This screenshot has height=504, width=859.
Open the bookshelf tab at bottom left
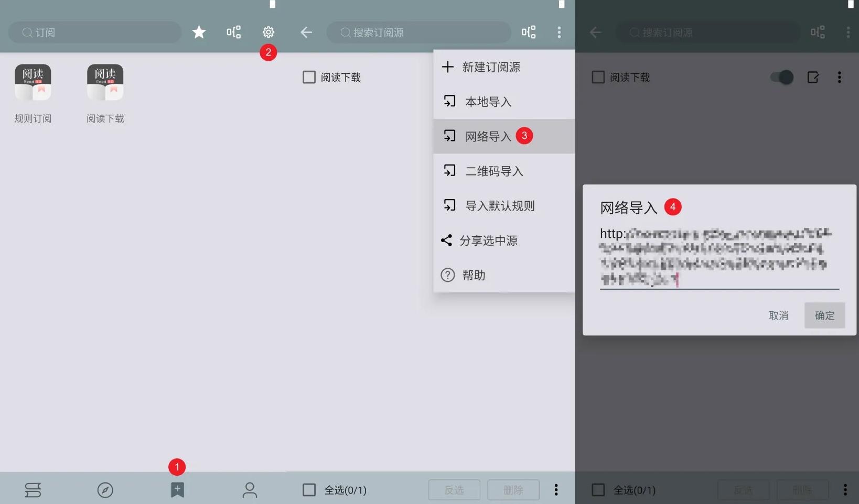(x=33, y=490)
